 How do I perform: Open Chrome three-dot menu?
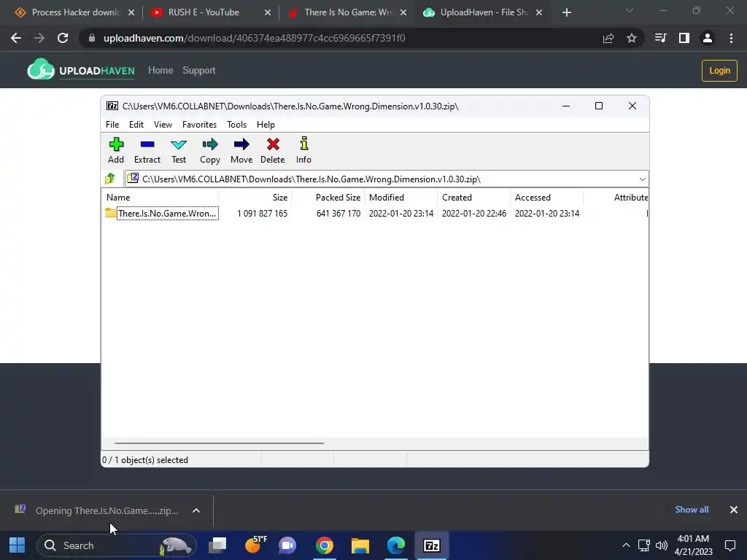click(x=731, y=38)
